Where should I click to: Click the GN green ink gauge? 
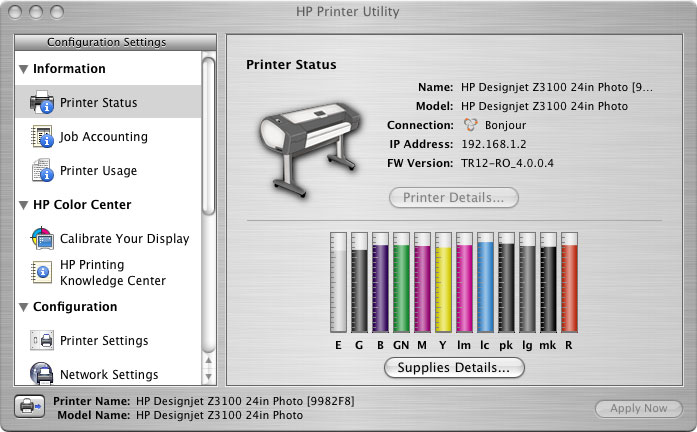[x=401, y=282]
